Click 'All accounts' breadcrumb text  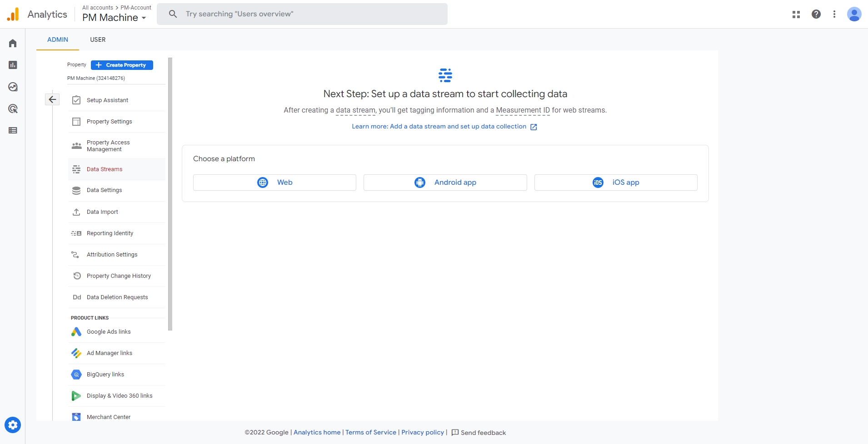click(98, 8)
